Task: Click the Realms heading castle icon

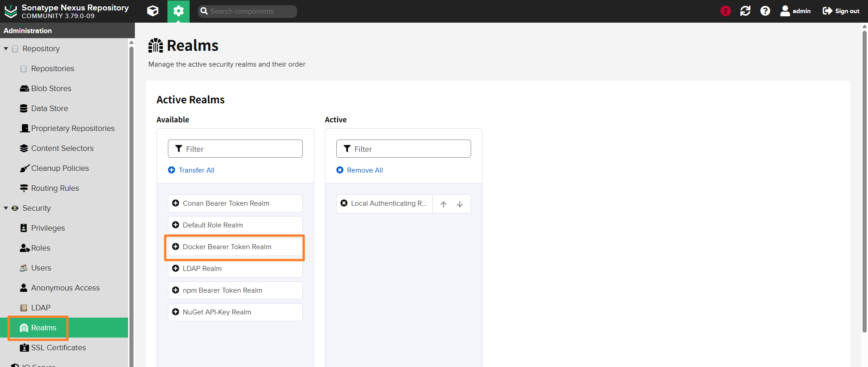Action: [x=156, y=45]
